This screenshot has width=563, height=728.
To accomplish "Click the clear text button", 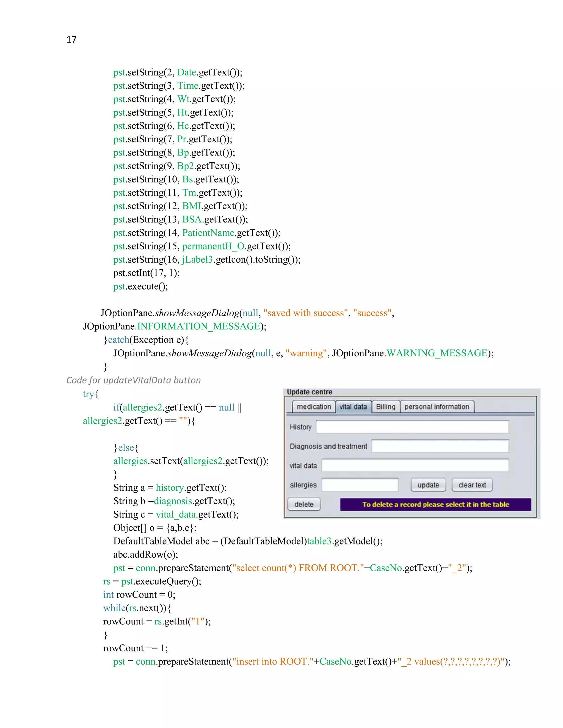I will tap(472, 485).
